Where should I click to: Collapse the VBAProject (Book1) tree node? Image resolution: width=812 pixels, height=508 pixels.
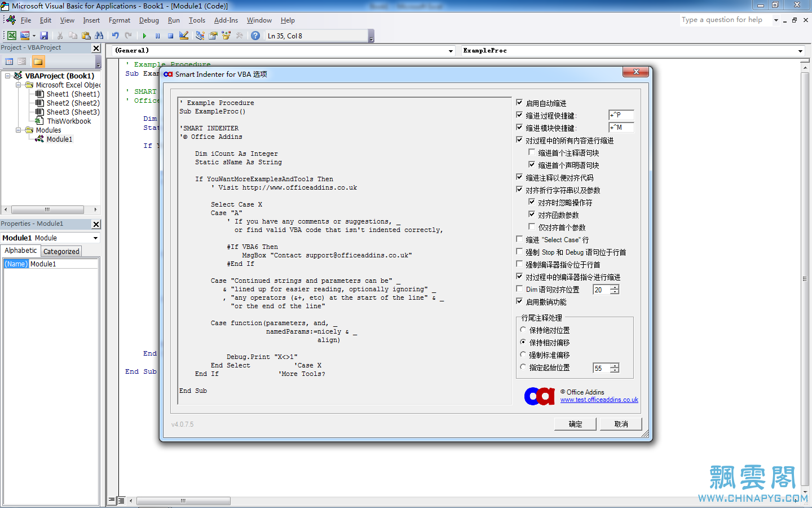click(x=8, y=76)
